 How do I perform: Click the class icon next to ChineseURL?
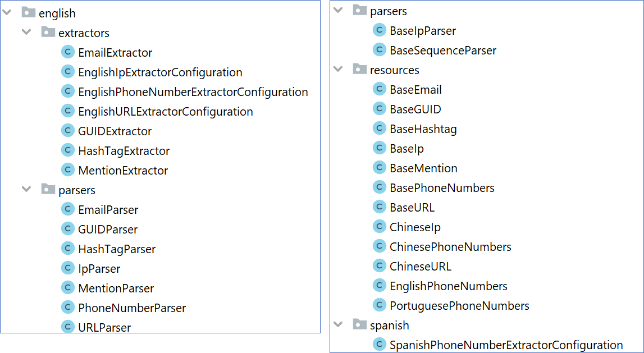click(379, 265)
